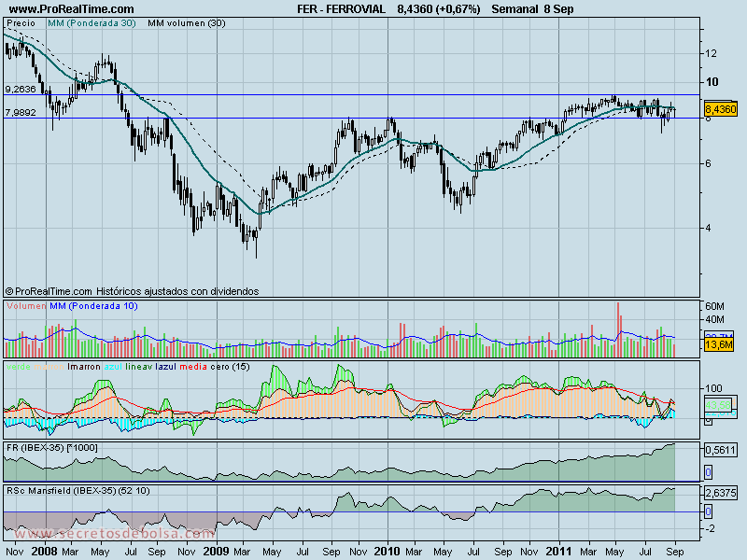Click the 2008 year label on time axis
Viewport: 747px width, 560px height.
click(x=44, y=552)
